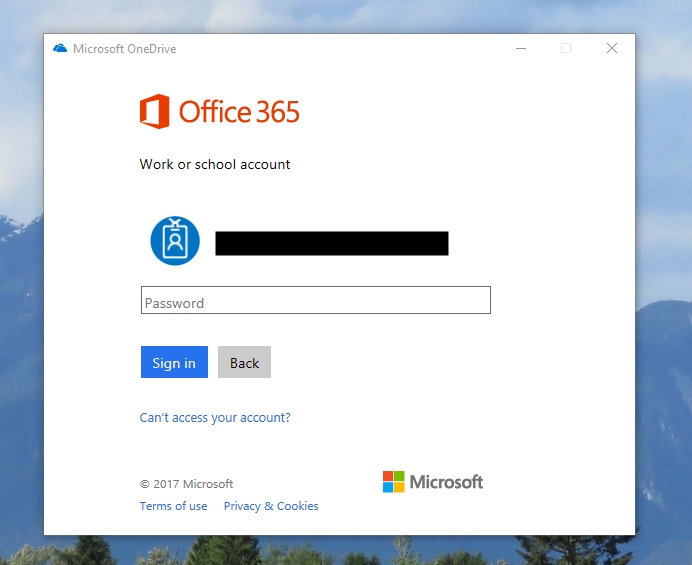This screenshot has width=692, height=565.
Task: Click the Office 365 logo
Action: [219, 111]
